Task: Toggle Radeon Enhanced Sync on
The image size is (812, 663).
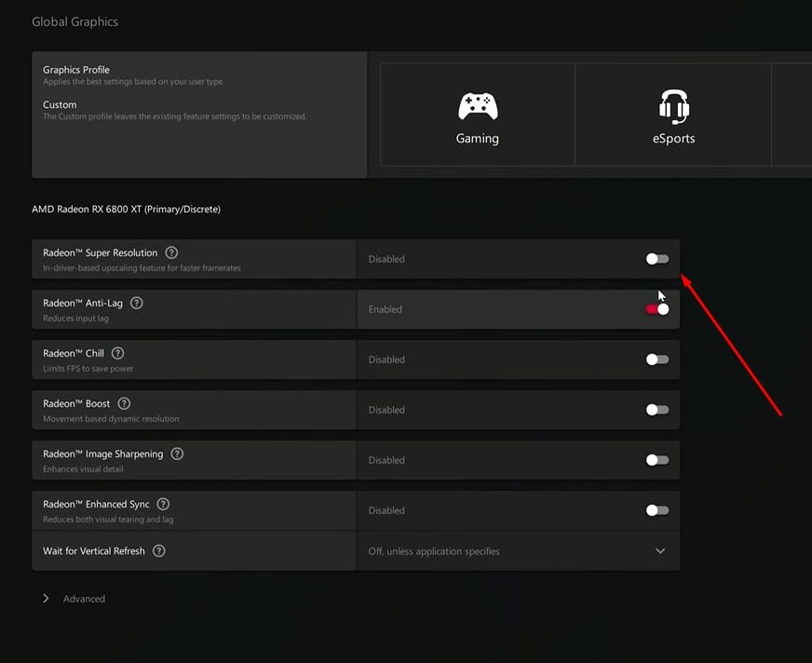Action: pyautogui.click(x=656, y=510)
